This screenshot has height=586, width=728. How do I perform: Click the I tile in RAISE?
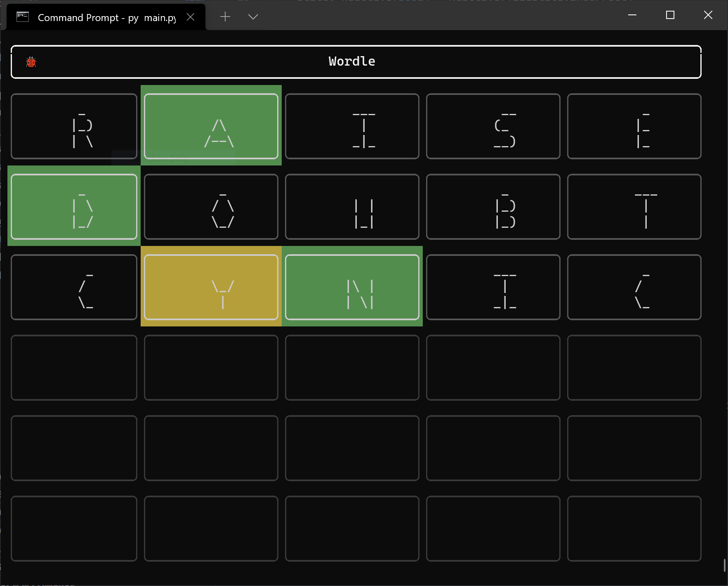[x=352, y=126]
